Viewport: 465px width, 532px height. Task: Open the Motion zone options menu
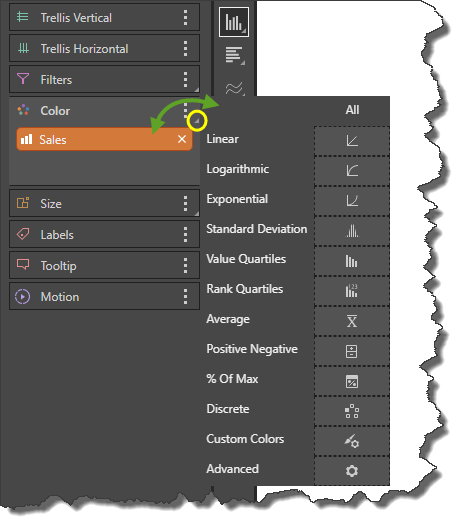pos(185,297)
